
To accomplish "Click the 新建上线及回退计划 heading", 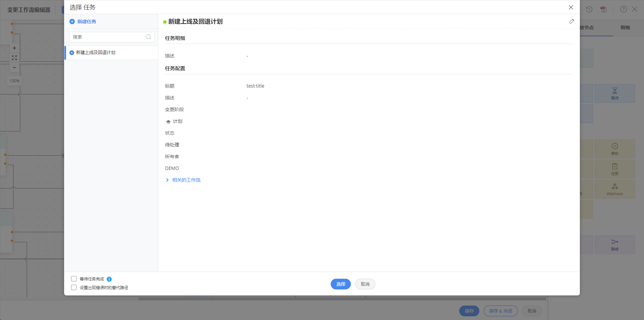I will pyautogui.click(x=196, y=21).
